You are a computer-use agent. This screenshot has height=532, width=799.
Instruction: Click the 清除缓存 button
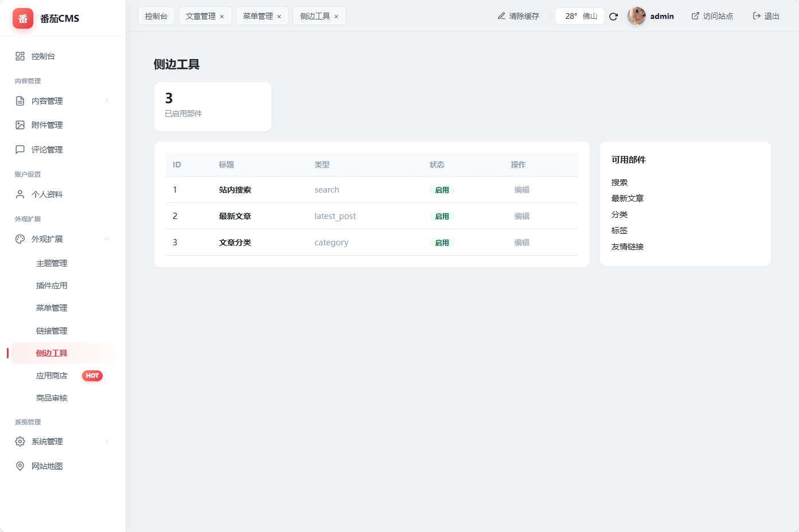coord(519,16)
